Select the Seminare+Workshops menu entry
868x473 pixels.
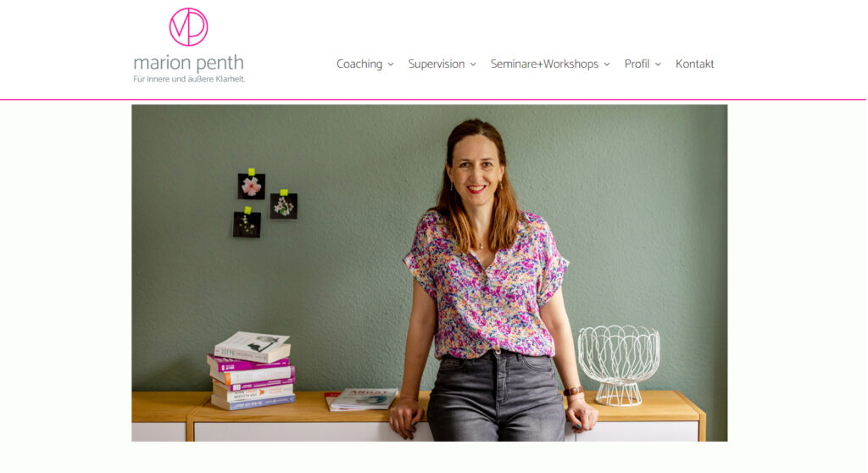tap(544, 64)
